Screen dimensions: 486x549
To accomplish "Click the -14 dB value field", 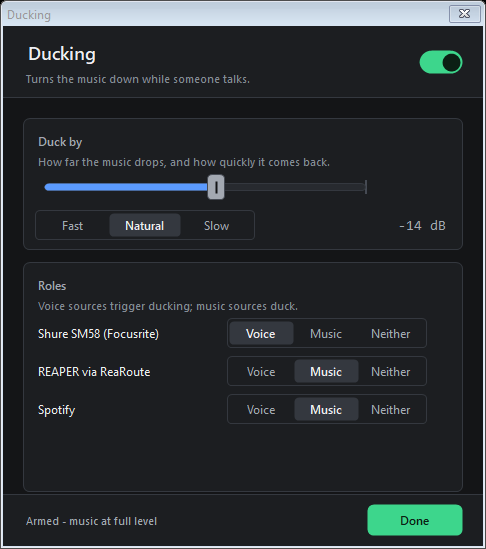I will (x=422, y=225).
